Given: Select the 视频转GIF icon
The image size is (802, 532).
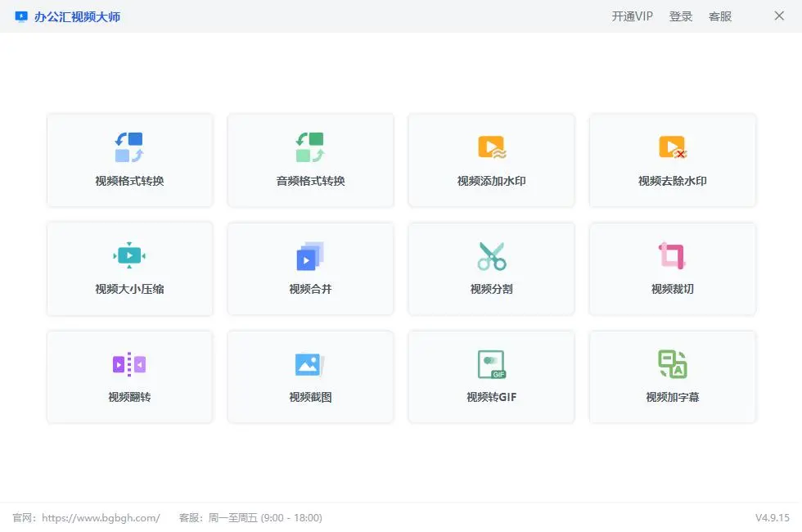Looking at the screenshot, I should (492, 364).
